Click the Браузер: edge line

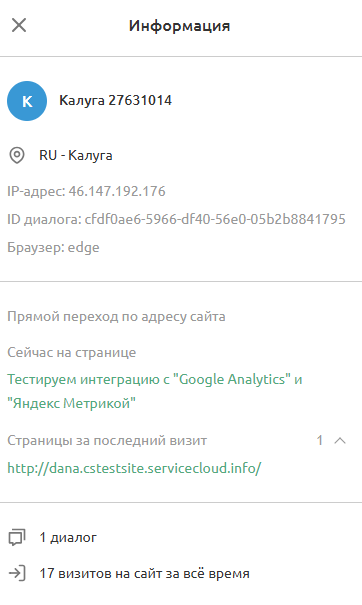53,247
